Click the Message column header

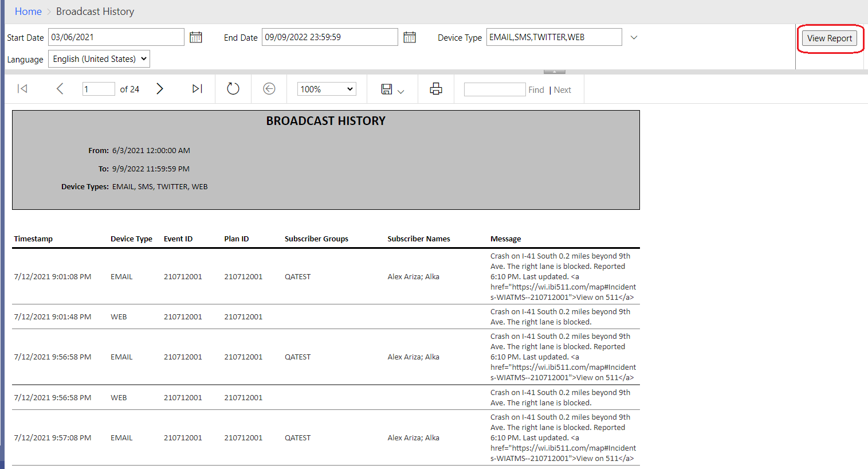pos(506,239)
